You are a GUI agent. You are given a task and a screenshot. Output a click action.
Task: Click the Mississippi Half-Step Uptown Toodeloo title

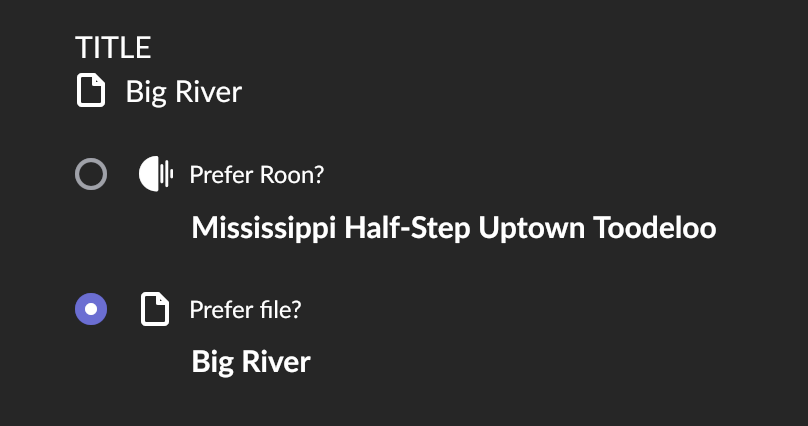point(453,228)
